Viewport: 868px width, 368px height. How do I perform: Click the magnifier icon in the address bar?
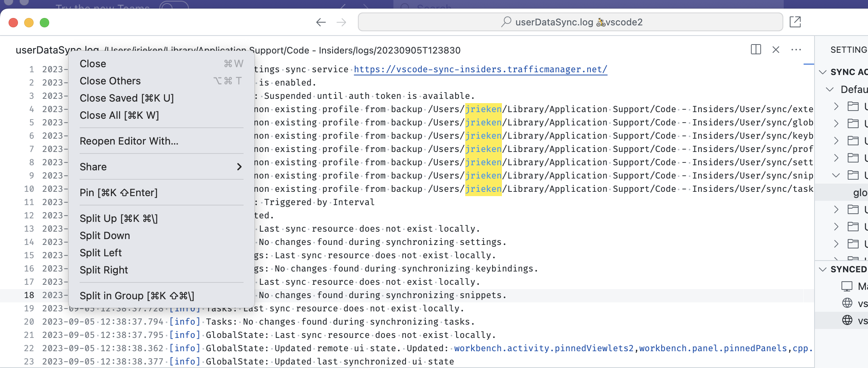click(x=506, y=22)
